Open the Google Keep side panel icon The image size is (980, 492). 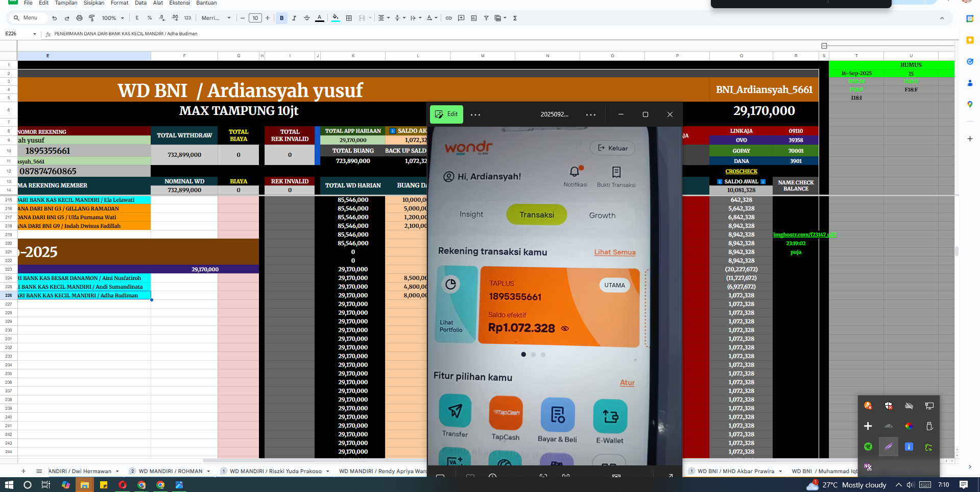(970, 40)
